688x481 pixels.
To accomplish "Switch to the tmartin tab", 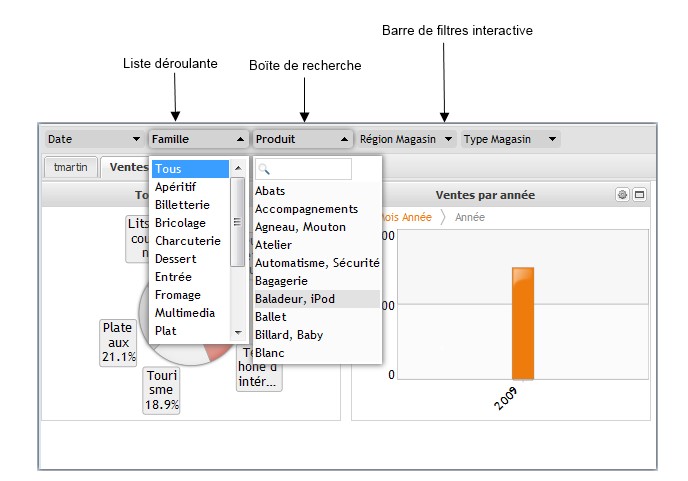I will click(x=69, y=167).
